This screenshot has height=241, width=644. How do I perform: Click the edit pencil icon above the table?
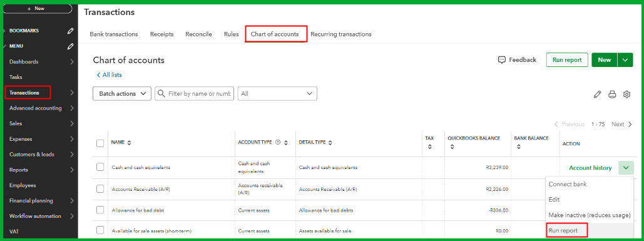598,95
